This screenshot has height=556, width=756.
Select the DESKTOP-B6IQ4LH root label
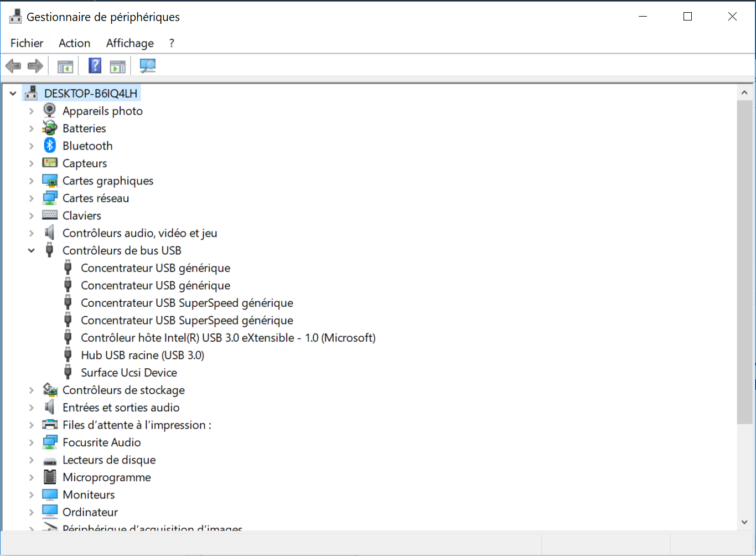pyautogui.click(x=91, y=94)
